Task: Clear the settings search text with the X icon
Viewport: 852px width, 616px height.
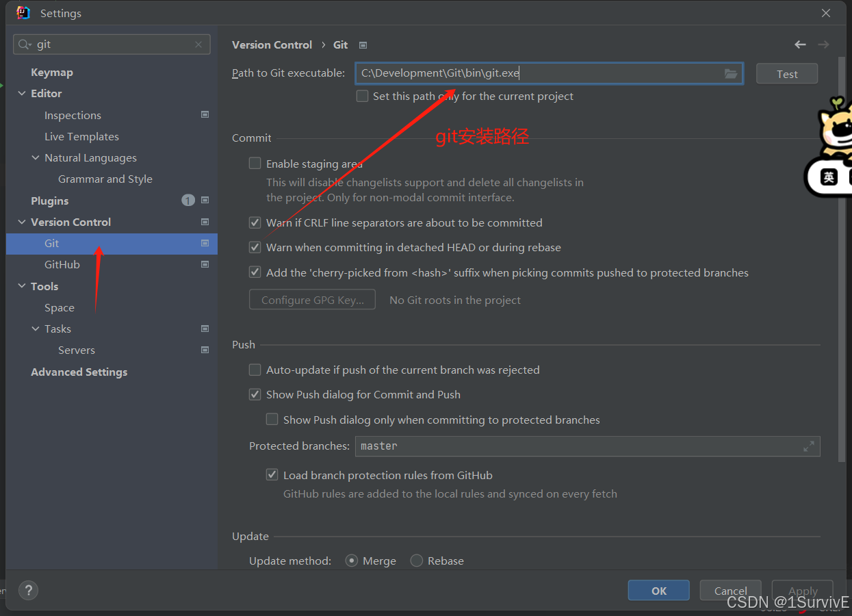Action: point(198,44)
